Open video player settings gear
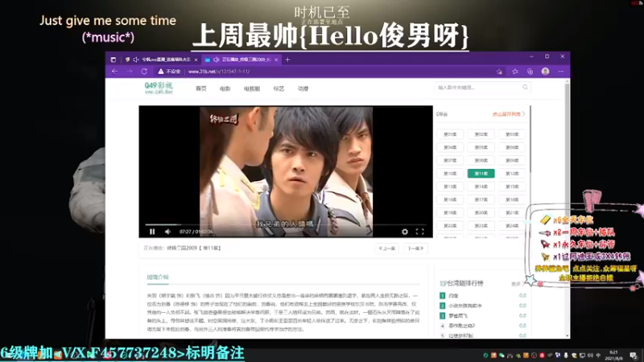 pos(405,232)
